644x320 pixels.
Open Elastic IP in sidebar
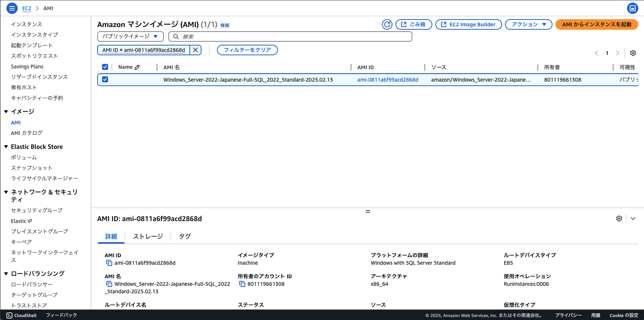point(21,221)
